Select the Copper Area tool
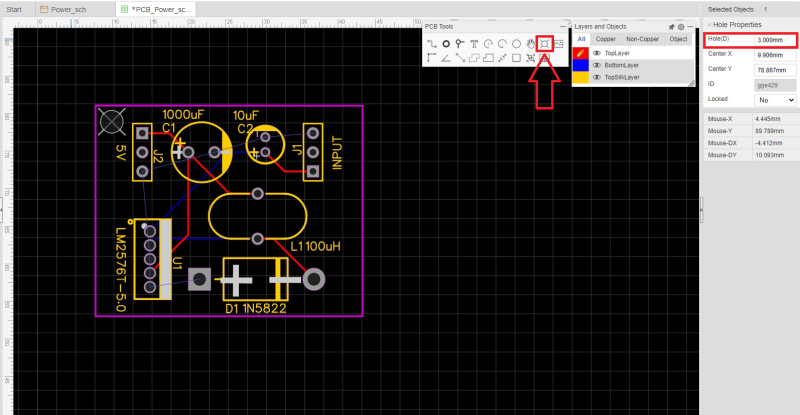 [474, 58]
